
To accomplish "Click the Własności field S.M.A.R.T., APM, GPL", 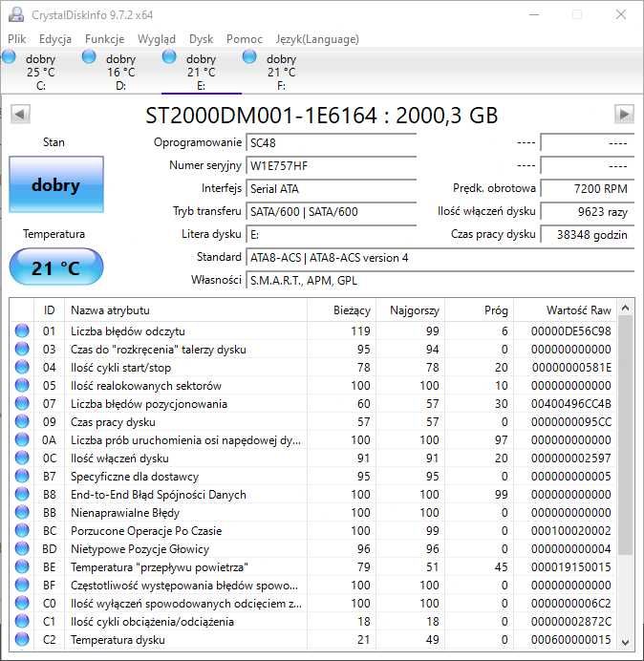I will (x=440, y=280).
